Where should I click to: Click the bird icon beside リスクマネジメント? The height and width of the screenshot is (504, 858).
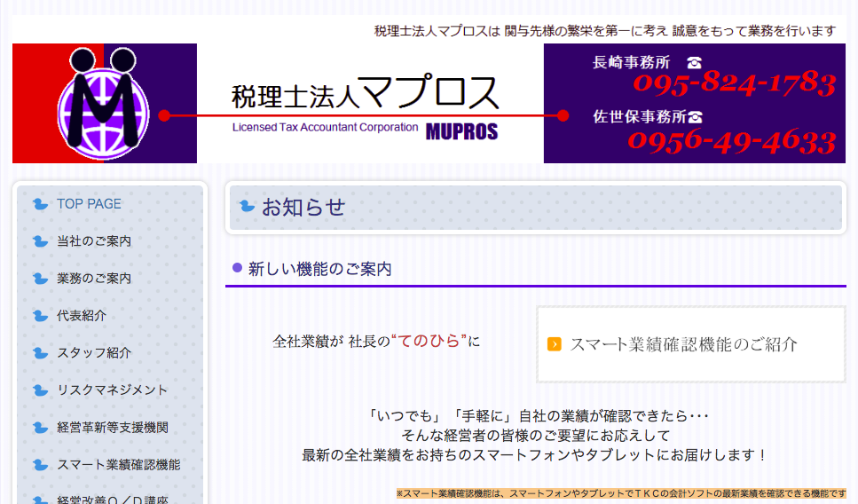(x=40, y=390)
